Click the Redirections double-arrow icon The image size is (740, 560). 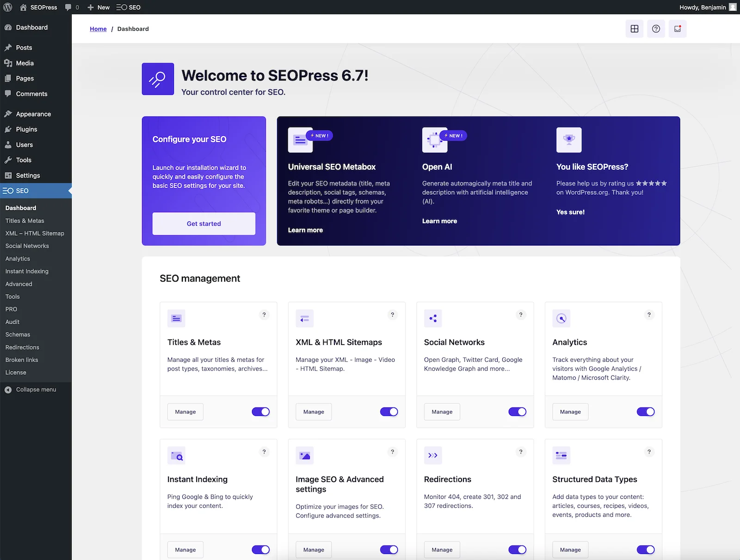[x=433, y=455]
